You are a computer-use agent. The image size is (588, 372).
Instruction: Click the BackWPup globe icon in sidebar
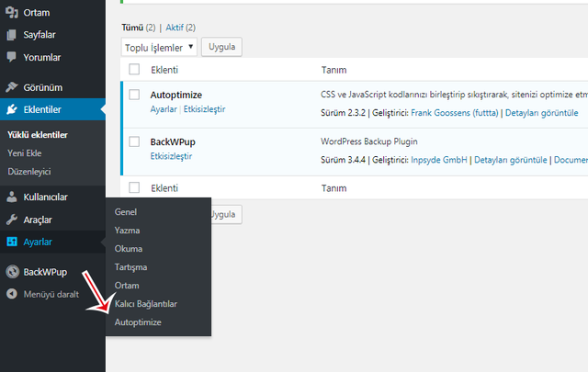click(x=12, y=272)
